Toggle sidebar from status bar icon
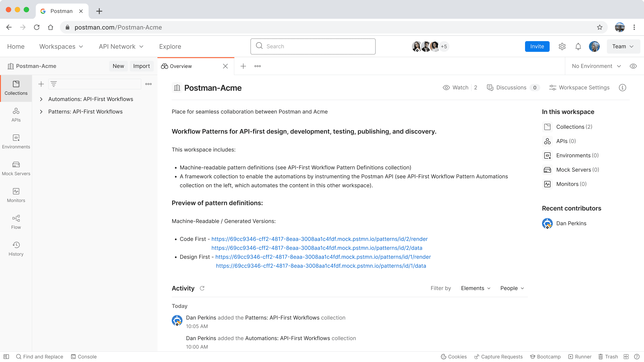This screenshot has height=362, width=644. (6, 357)
